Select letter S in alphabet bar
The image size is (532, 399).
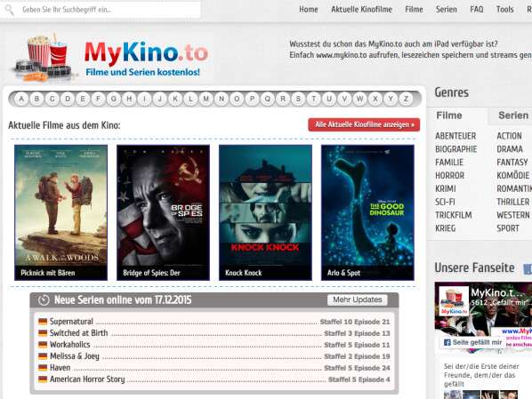(298, 99)
